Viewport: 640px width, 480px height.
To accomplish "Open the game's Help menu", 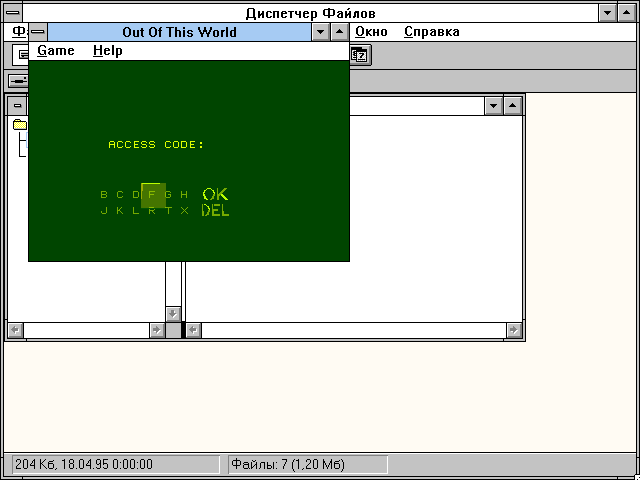I will coord(108,51).
